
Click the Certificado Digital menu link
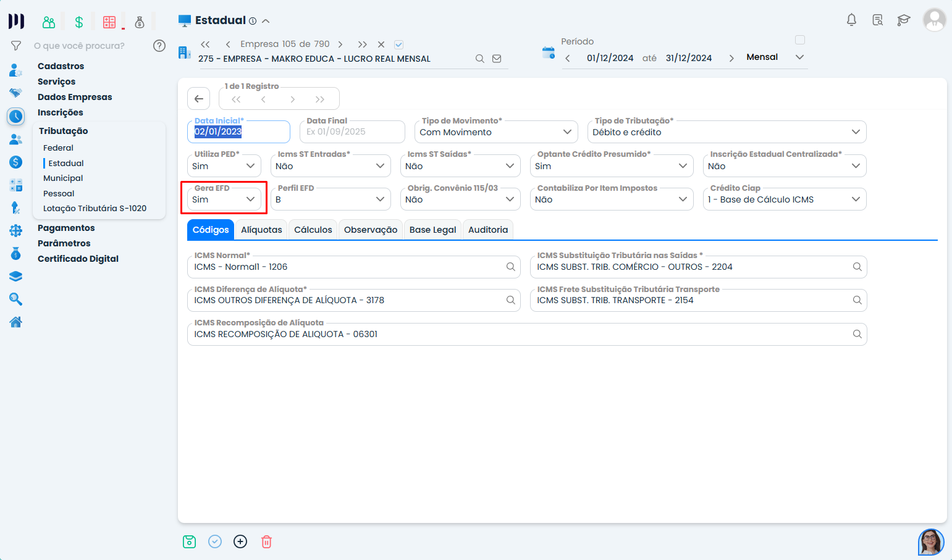point(78,259)
